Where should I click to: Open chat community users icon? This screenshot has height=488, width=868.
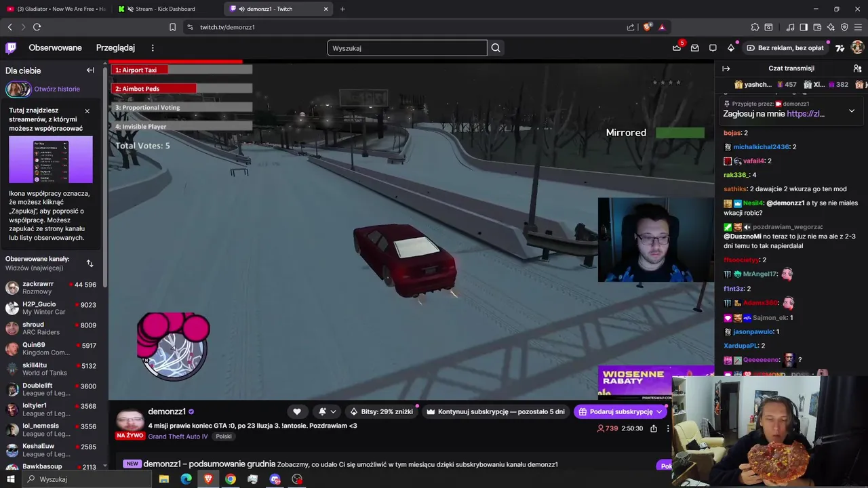(857, 68)
